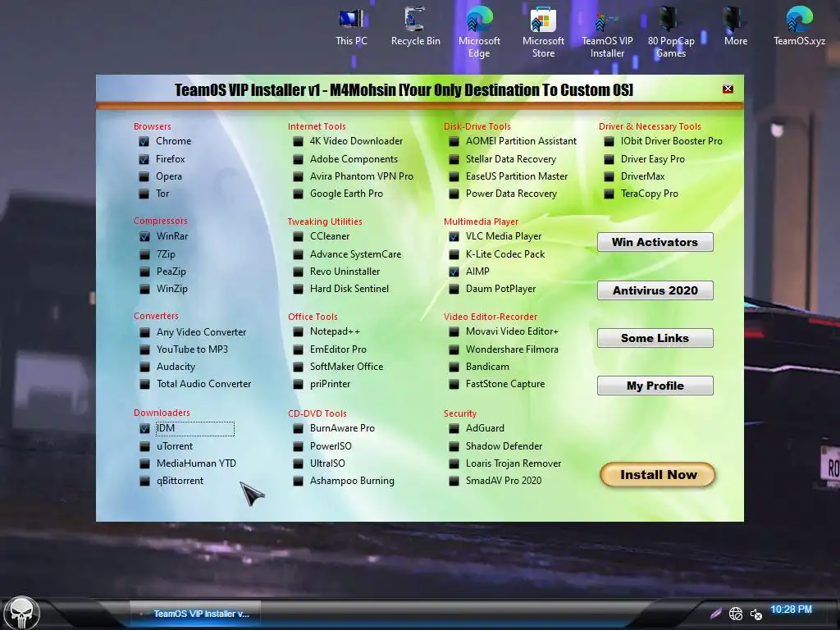Uncheck VLC Media Player checkbox
The width and height of the screenshot is (840, 630).
(x=454, y=236)
